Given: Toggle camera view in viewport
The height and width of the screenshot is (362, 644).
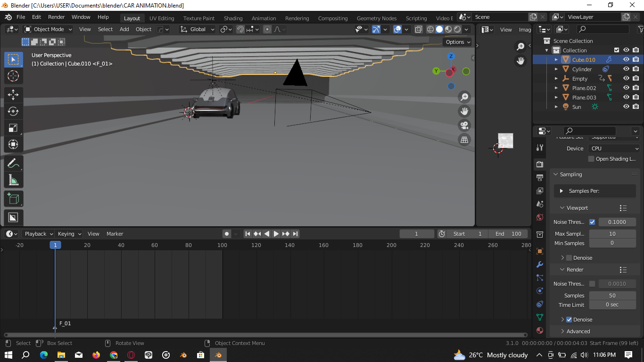Looking at the screenshot, I should point(464,125).
